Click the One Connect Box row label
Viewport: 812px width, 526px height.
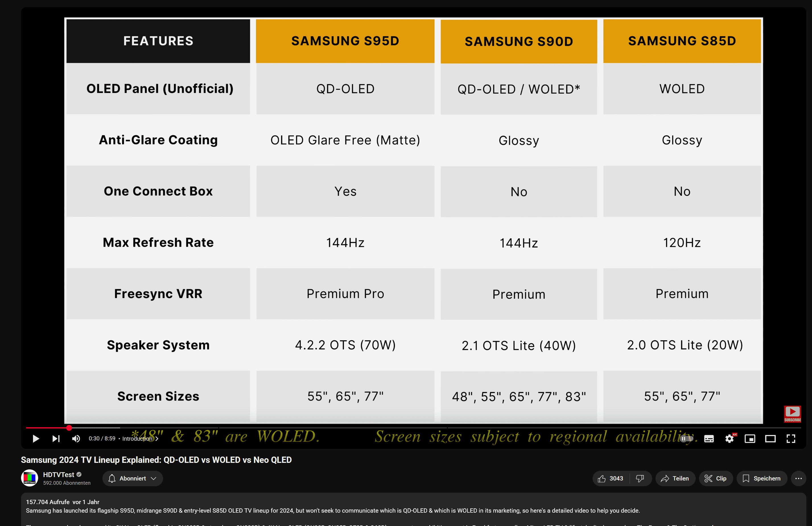click(x=158, y=191)
